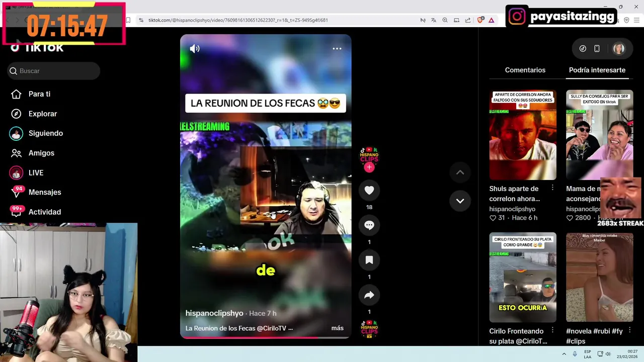Share the video with the arrow icon
Screen dimensions: 644x362
click(369, 295)
